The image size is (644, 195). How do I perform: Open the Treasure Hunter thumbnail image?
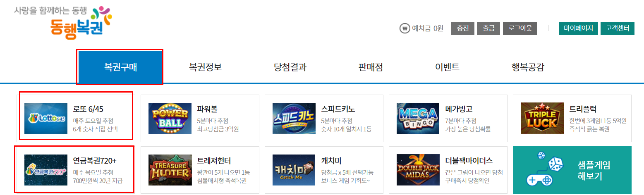point(170,170)
